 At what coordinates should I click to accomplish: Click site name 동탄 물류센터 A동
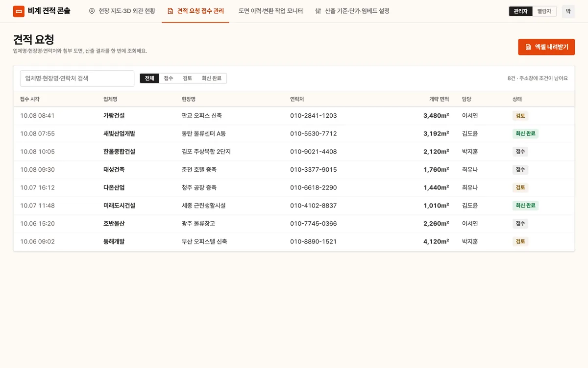[x=204, y=133]
